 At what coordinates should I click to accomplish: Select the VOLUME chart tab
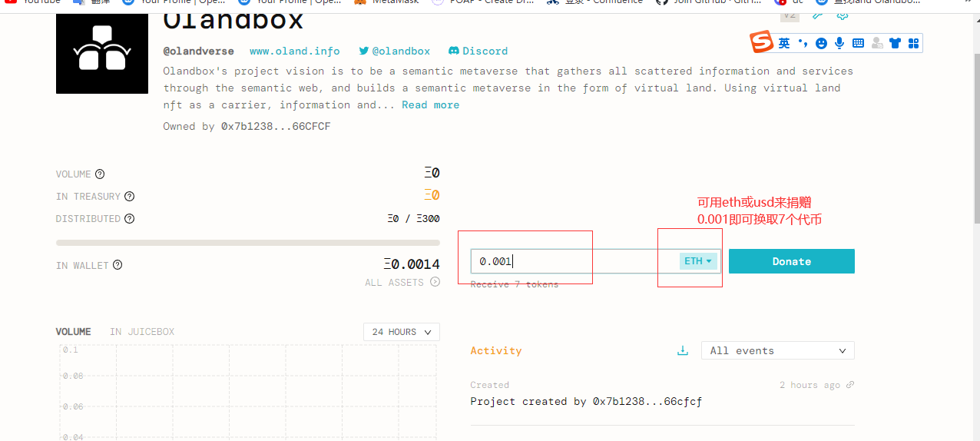(x=73, y=332)
